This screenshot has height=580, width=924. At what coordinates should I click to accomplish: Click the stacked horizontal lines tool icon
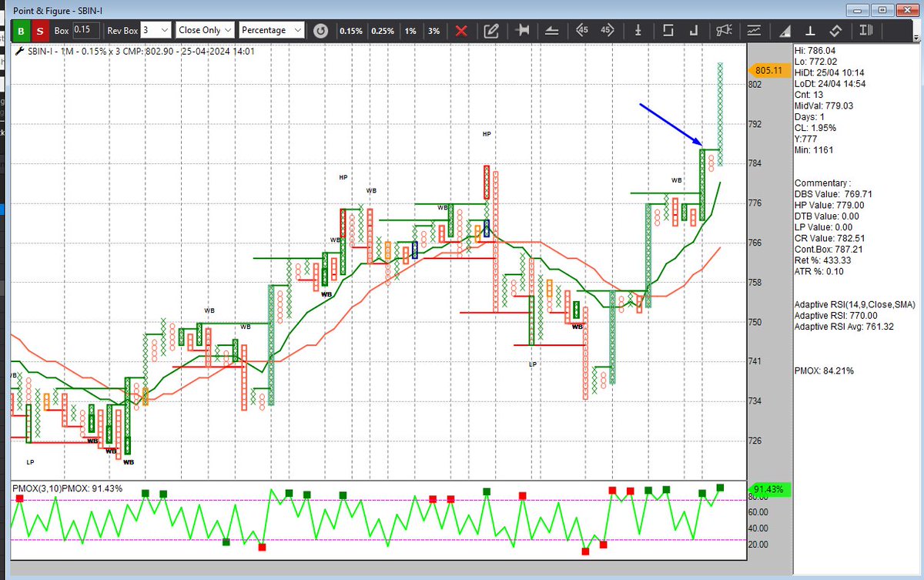pyautogui.click(x=551, y=31)
